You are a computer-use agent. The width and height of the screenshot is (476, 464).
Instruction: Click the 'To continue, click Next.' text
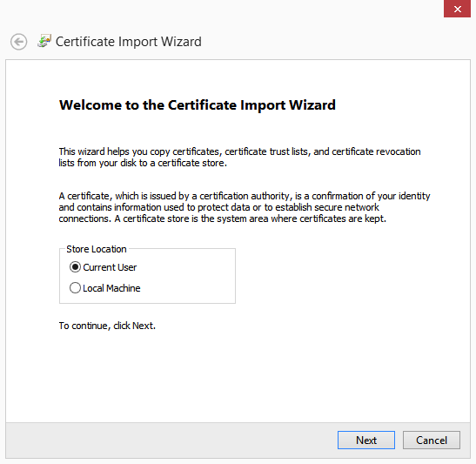[107, 326]
